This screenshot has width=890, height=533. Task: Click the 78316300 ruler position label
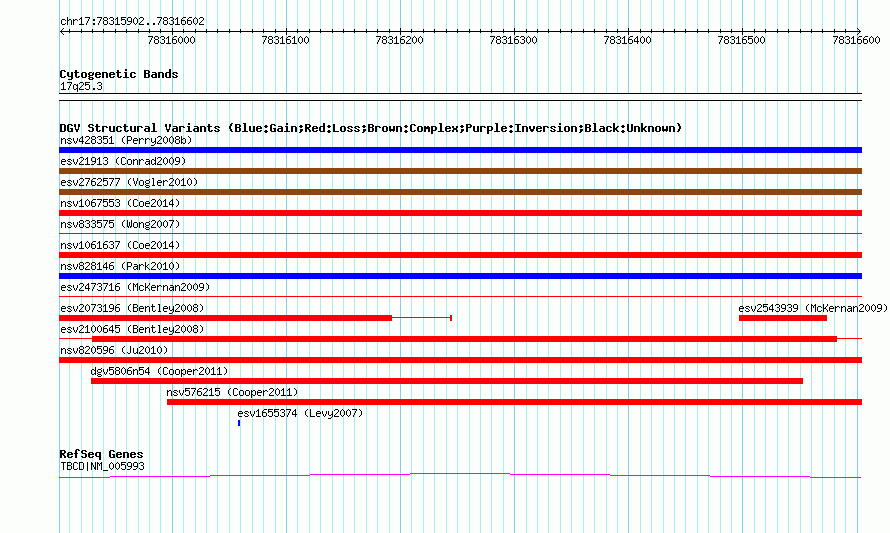(513, 40)
